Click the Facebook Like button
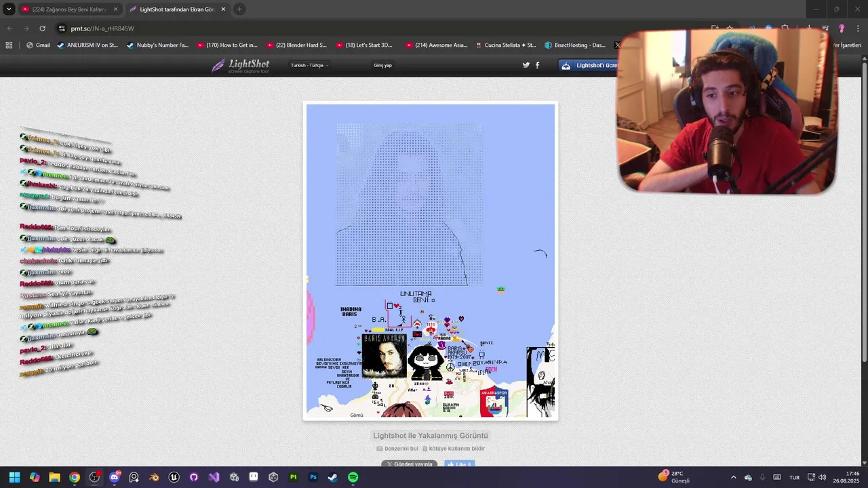 460,464
